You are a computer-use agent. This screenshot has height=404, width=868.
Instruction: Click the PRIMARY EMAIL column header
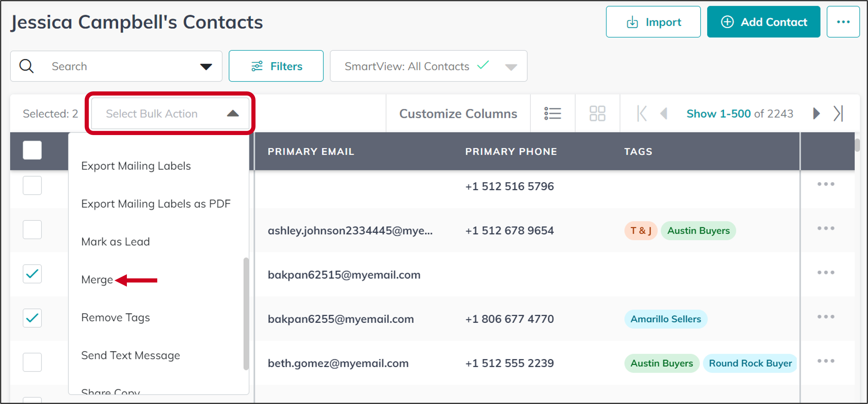tap(311, 152)
